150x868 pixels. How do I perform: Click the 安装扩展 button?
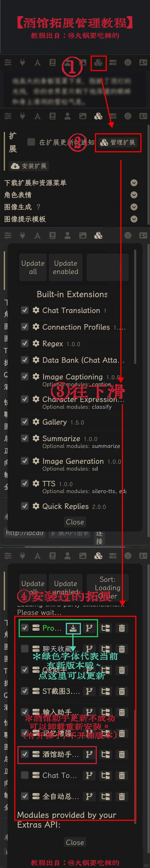pos(29,166)
